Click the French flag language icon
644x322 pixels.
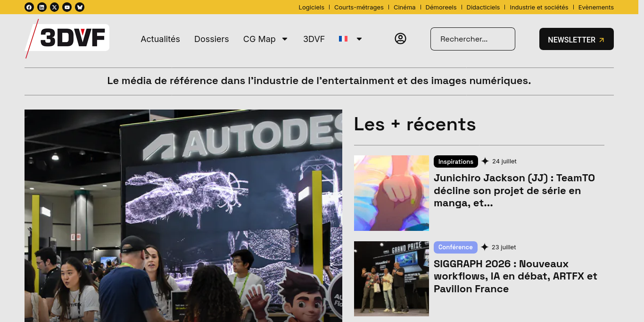[343, 39]
